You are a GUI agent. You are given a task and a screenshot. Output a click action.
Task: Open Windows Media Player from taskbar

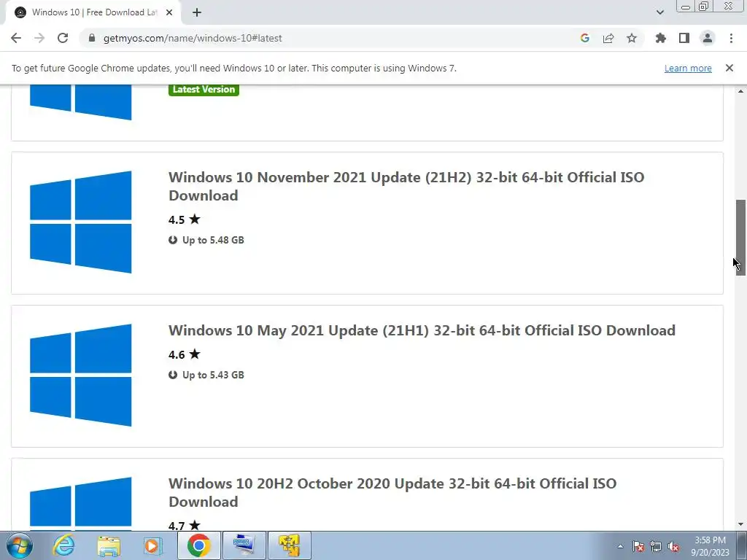(153, 545)
